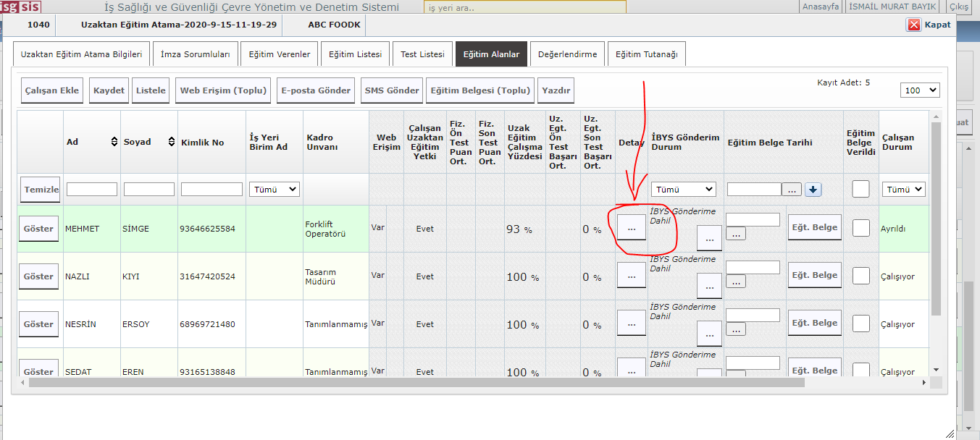The image size is (980, 440).
Task: Open date picker in Eğitim Belge Tarihi filter
Action: point(791,190)
